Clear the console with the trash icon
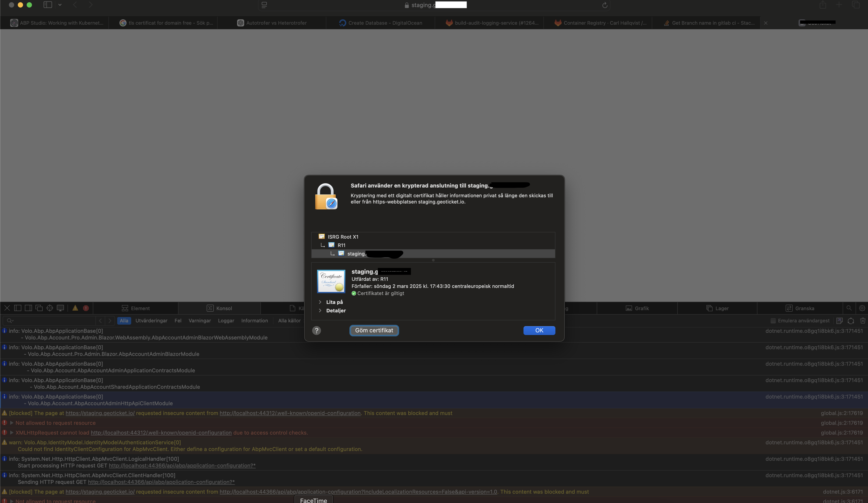Screen dimensions: 868x503 tap(862, 321)
